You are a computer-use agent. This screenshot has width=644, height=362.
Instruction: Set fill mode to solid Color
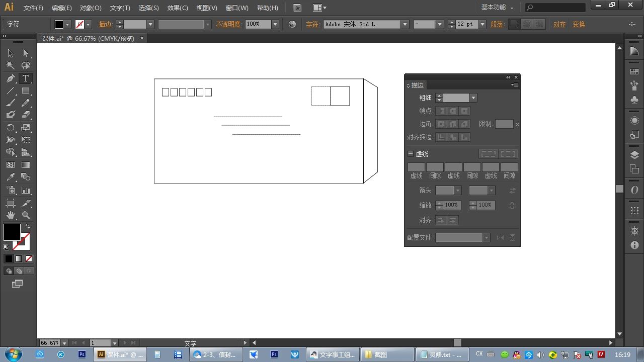coord(9,259)
